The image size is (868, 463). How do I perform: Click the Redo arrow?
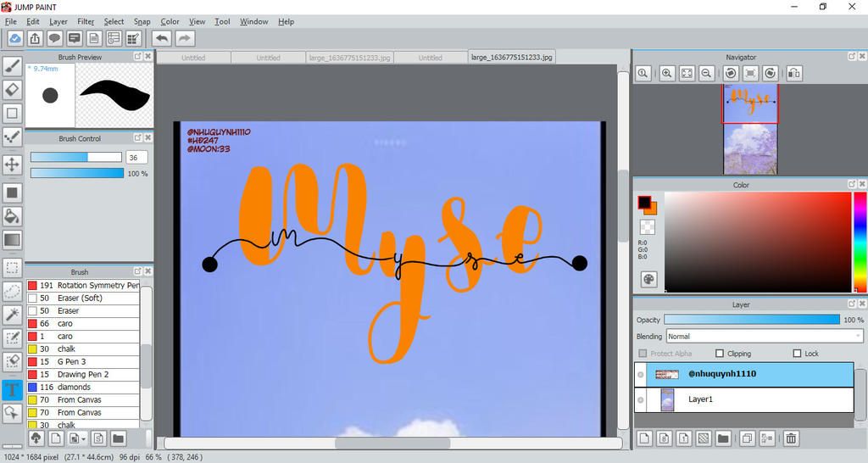[184, 38]
